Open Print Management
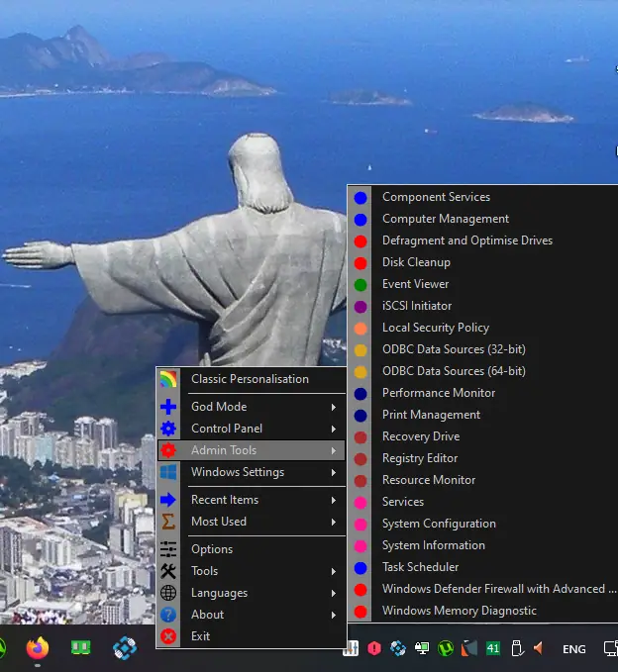This screenshot has width=618, height=672. coord(483,415)
